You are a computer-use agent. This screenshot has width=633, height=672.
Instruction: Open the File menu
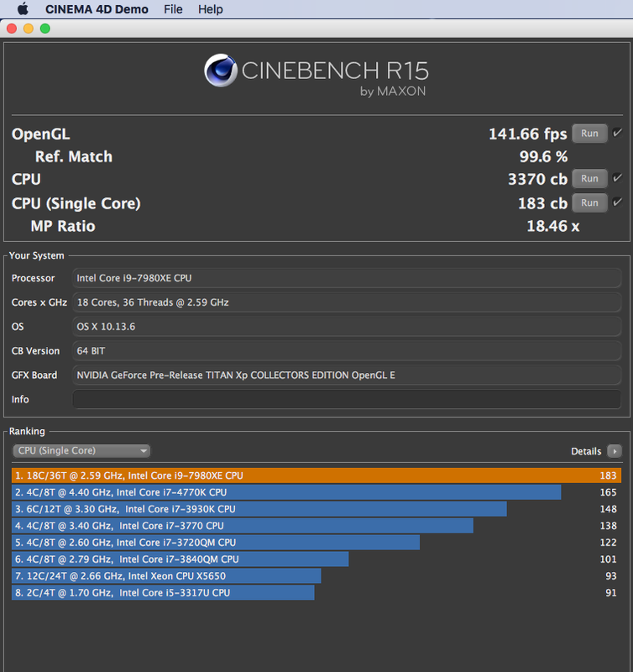[x=173, y=9]
